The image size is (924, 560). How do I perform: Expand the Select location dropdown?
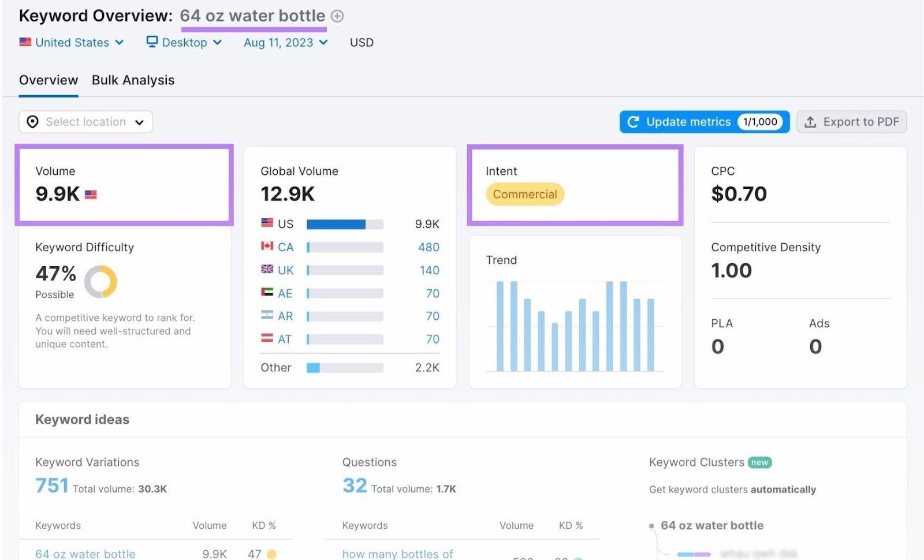139,122
